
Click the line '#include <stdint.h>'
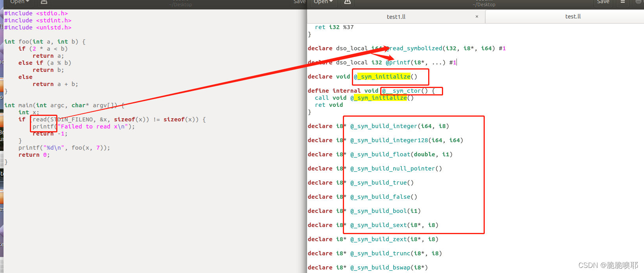tap(38, 20)
